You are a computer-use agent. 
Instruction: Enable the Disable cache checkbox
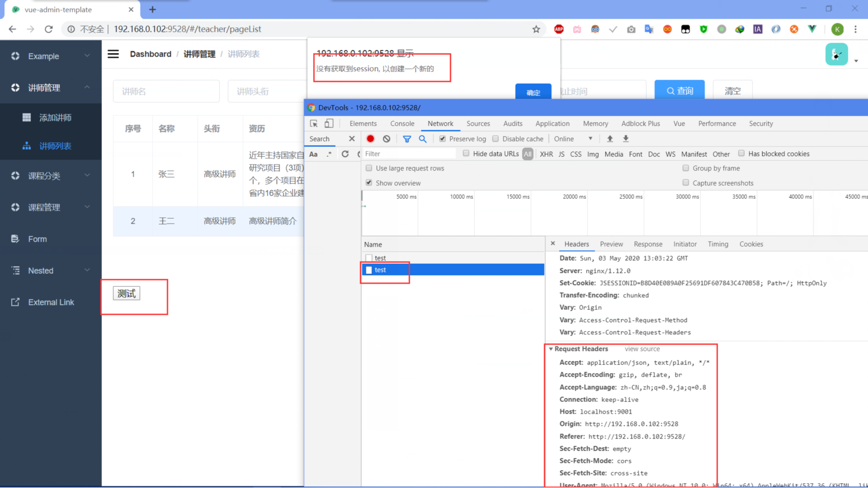pyautogui.click(x=495, y=138)
